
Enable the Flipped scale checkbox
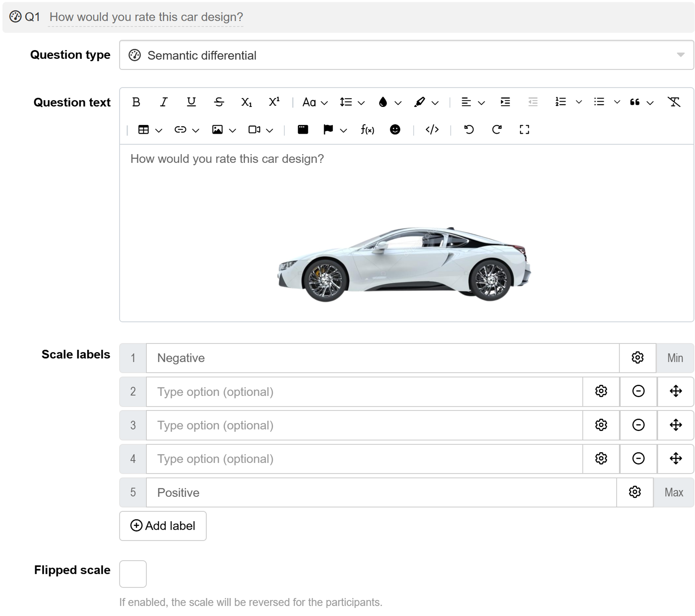pos(133,574)
